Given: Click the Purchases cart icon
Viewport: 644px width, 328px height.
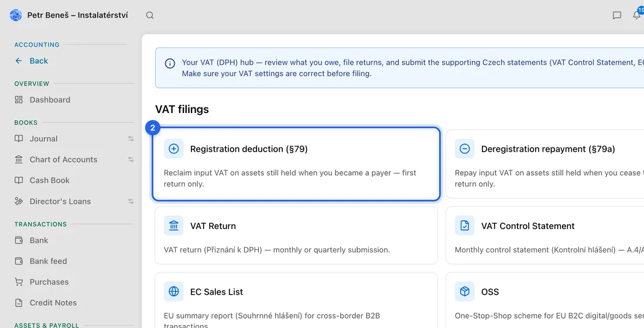Looking at the screenshot, I should 19,282.
